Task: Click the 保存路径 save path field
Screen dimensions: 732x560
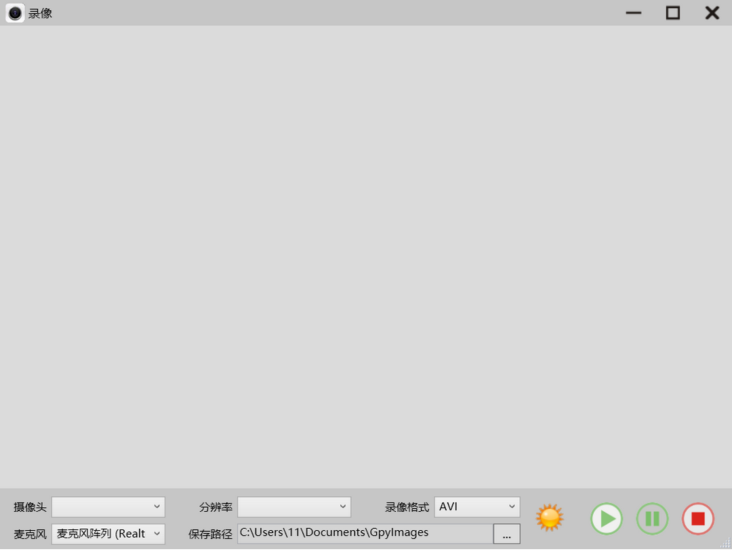Action: pyautogui.click(x=365, y=533)
